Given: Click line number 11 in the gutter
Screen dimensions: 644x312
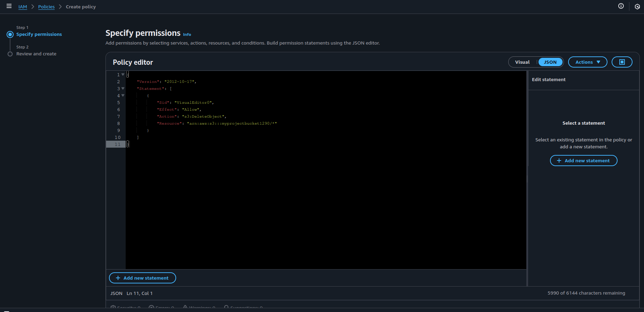Looking at the screenshot, I should [x=117, y=145].
